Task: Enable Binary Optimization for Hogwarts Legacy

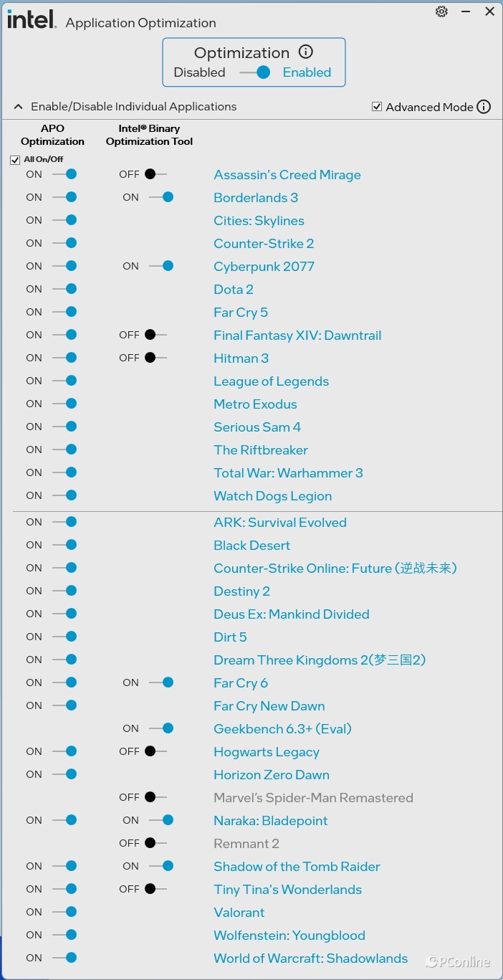Action: (x=155, y=751)
